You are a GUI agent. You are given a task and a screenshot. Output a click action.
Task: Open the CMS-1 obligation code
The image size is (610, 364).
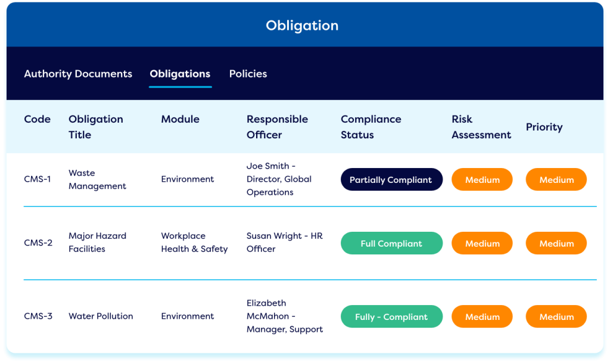pos(38,179)
